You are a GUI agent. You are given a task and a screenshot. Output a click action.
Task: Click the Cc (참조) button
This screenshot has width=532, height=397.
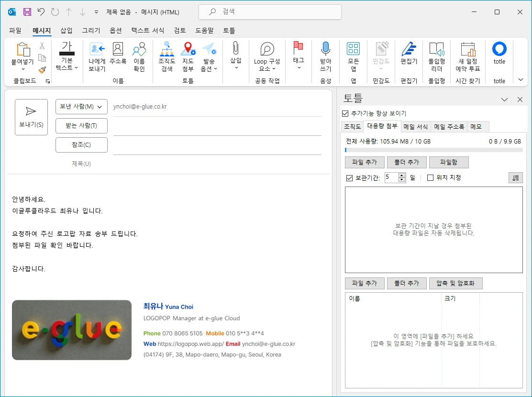click(x=81, y=145)
